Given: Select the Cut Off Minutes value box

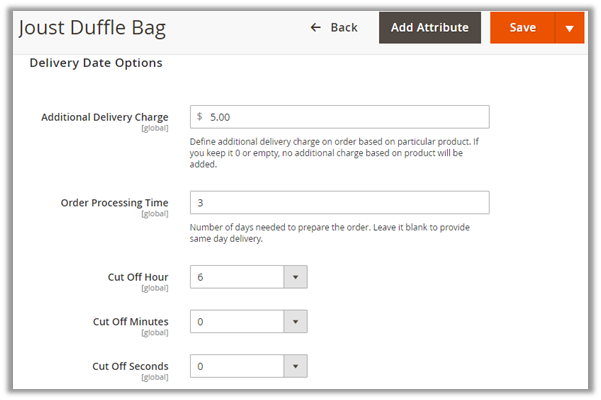Looking at the screenshot, I should 237,322.
